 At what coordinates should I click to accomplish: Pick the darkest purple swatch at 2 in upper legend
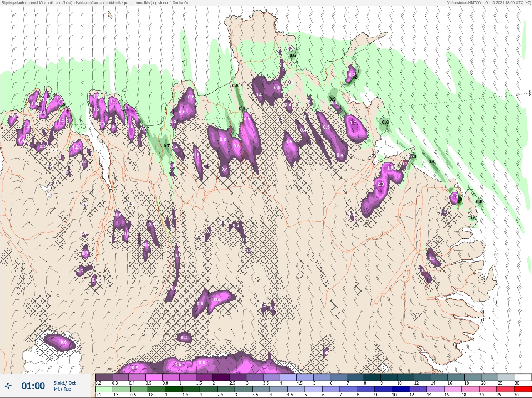point(222,377)
